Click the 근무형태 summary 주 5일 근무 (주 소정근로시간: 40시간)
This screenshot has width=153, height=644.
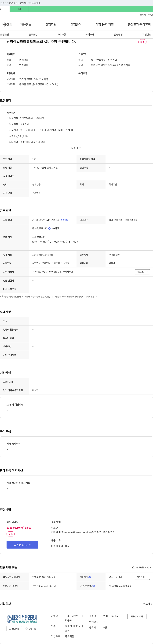point(39,84)
